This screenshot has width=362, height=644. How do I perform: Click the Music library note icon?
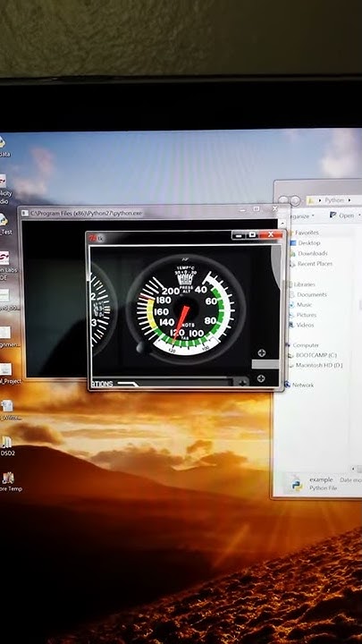pos(292,305)
